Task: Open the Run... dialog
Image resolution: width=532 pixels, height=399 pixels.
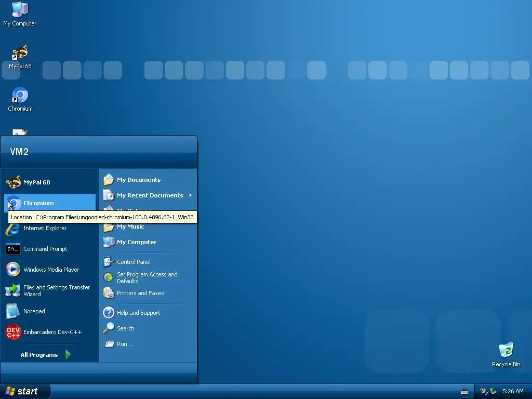Action: (148, 344)
